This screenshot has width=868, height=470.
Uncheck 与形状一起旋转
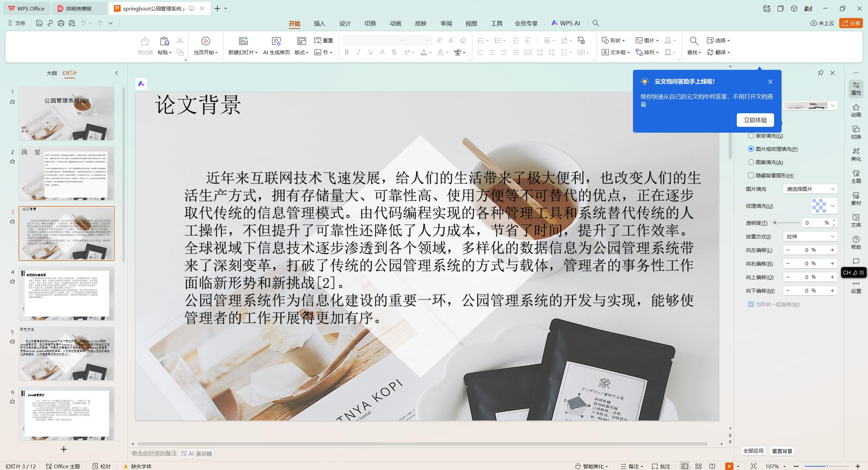click(x=750, y=304)
